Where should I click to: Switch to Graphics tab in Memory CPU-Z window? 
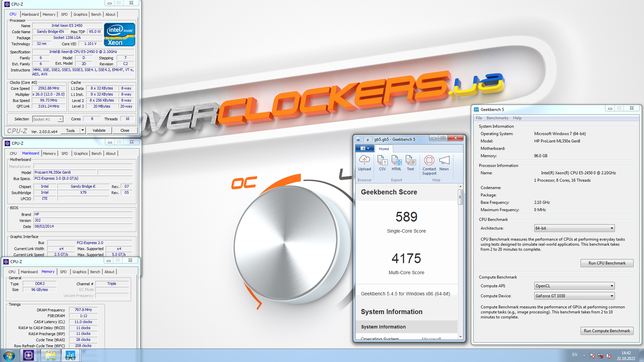[x=79, y=272]
